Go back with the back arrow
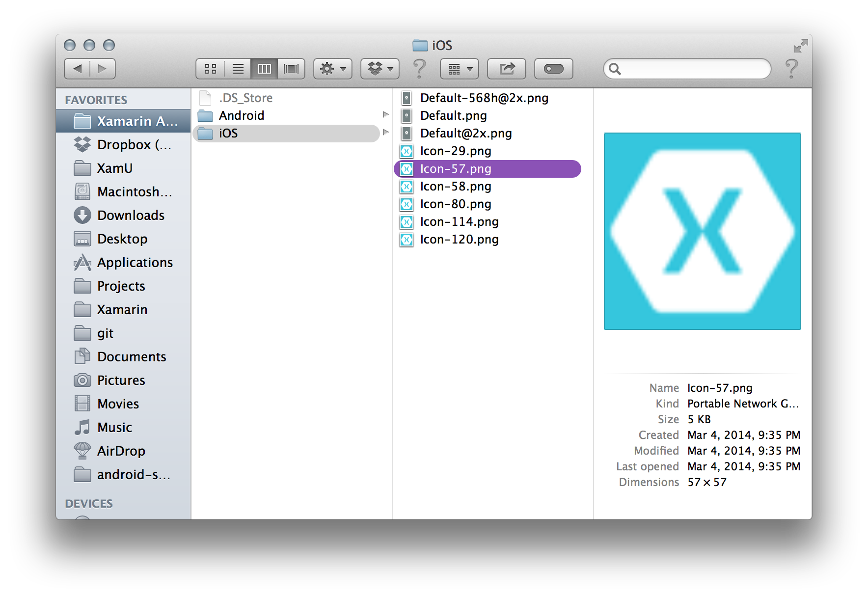The width and height of the screenshot is (868, 597). pos(78,69)
